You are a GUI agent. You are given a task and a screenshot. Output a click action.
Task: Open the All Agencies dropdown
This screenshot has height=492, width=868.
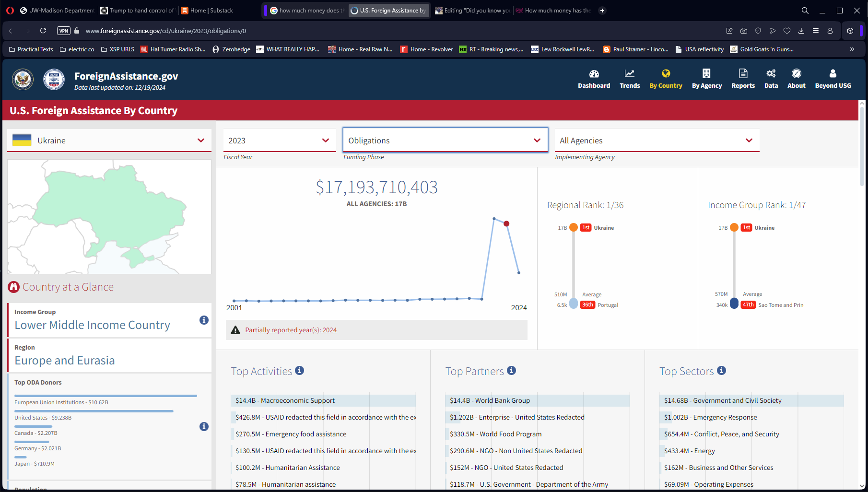(657, 141)
